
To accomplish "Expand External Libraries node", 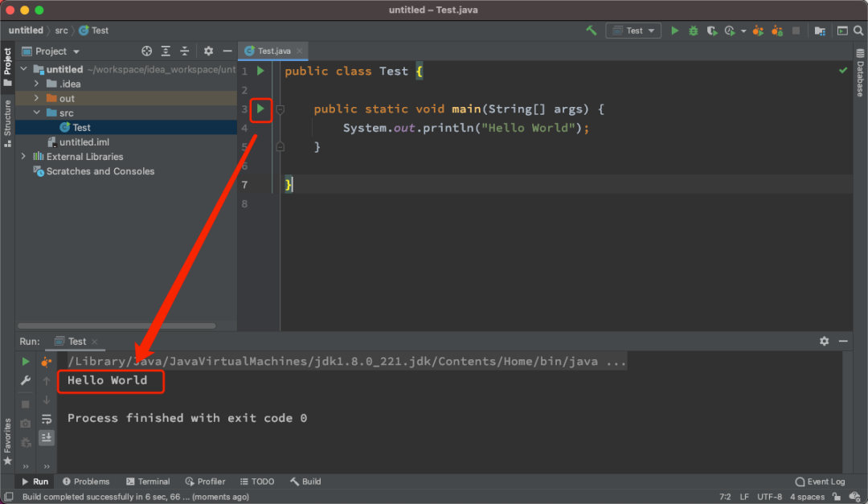I will 23,156.
